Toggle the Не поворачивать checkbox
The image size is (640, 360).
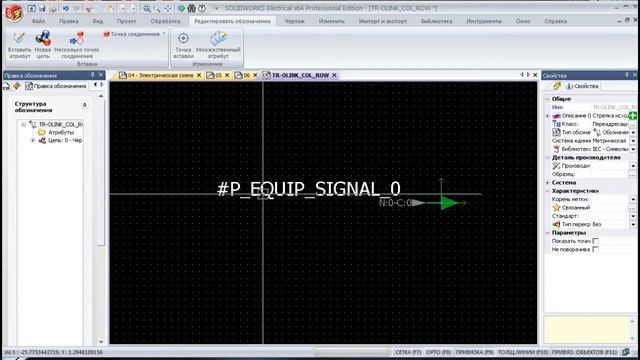point(596,249)
